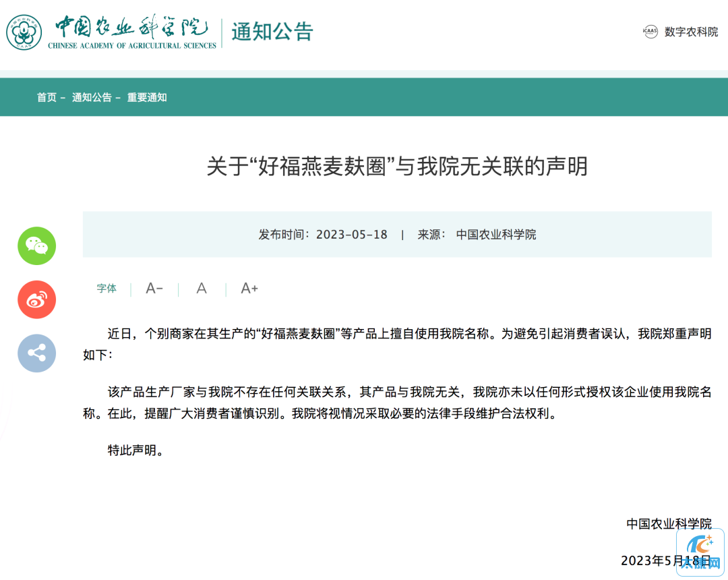
Task: Share the notice via Weibo icon
Action: (x=36, y=299)
